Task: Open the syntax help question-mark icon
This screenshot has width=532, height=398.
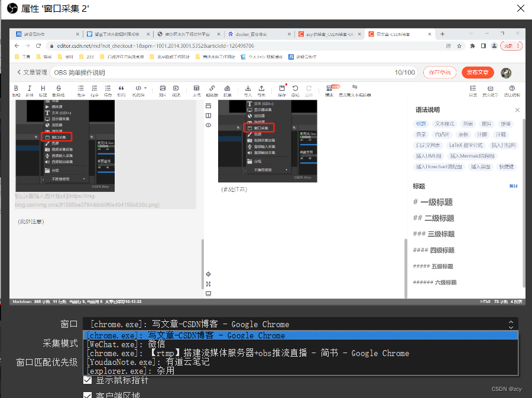Action: (x=512, y=89)
